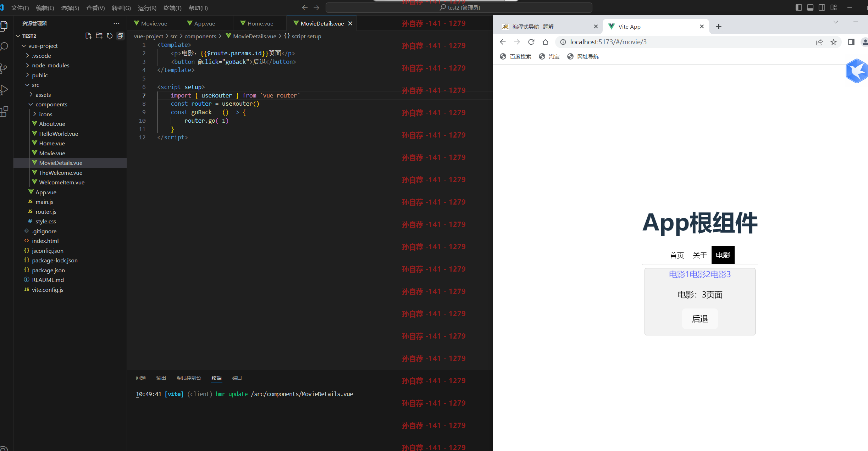This screenshot has width=868, height=451.
Task: Open the 编辑(E) menu
Action: coord(45,8)
